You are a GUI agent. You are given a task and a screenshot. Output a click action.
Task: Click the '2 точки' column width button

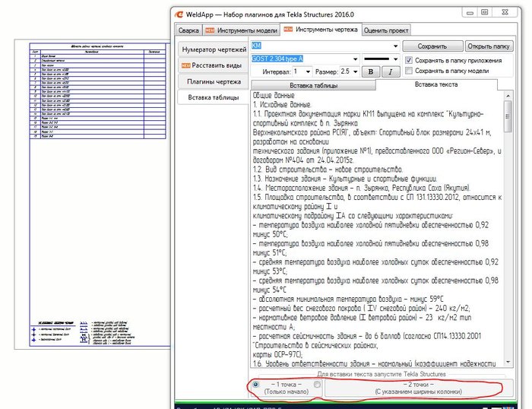[418, 388]
